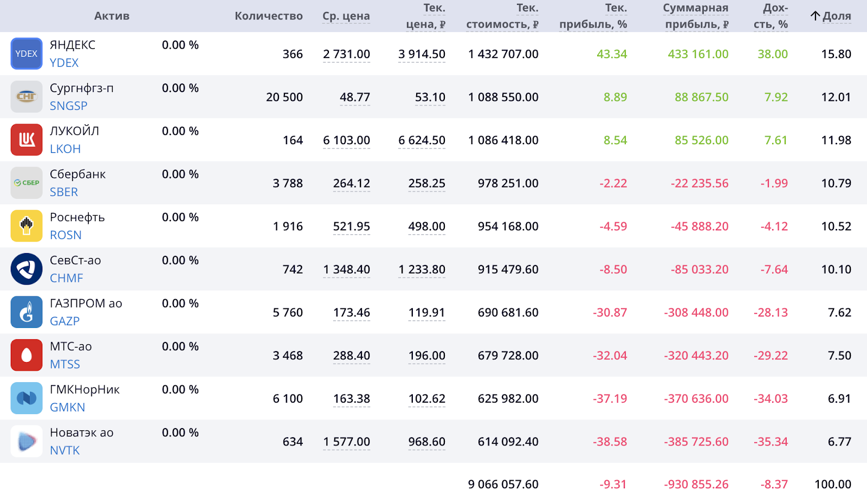867x504 pixels.
Task: Click YDEX current price 3 914.50
Action: [422, 54]
